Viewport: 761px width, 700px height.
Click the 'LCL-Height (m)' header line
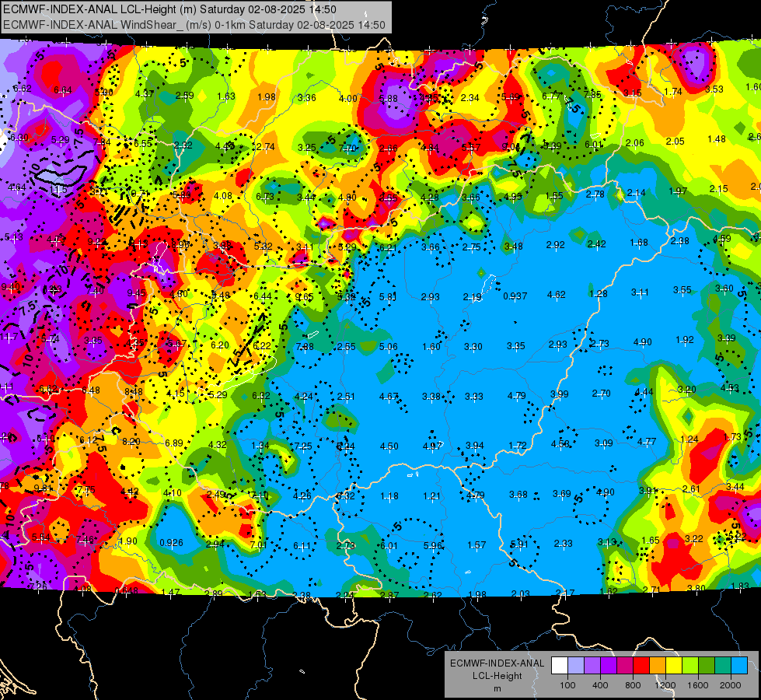pyautogui.click(x=170, y=9)
